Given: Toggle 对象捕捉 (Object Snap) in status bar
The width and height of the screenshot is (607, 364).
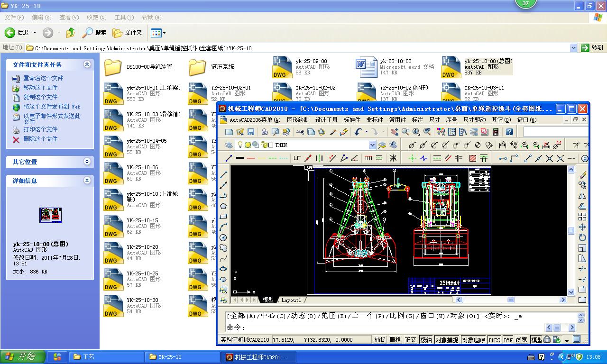Looking at the screenshot, I should [446, 340].
